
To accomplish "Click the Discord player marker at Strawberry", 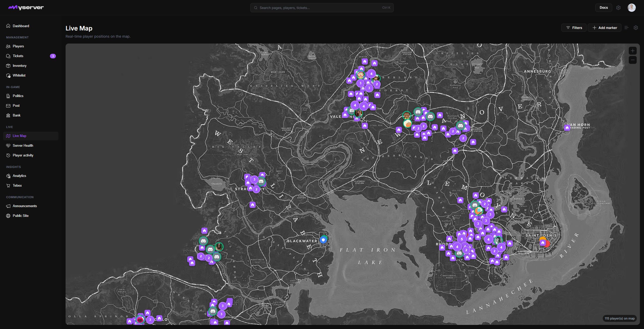I will [261, 182].
